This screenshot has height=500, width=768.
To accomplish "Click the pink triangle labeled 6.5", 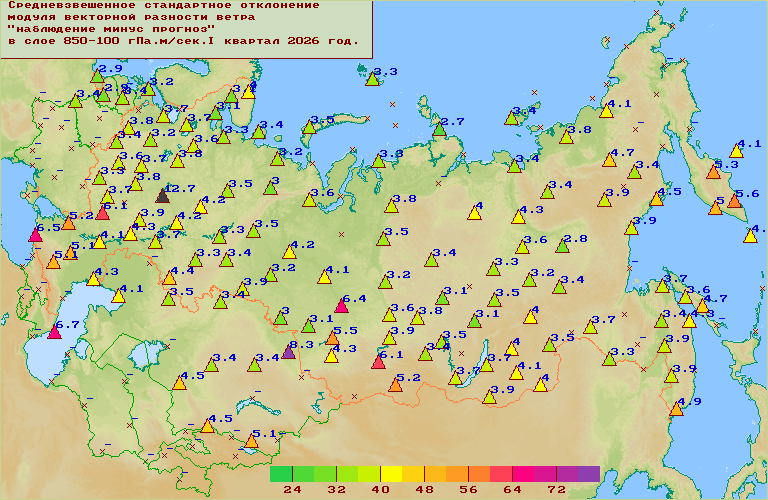I will coord(36,235).
